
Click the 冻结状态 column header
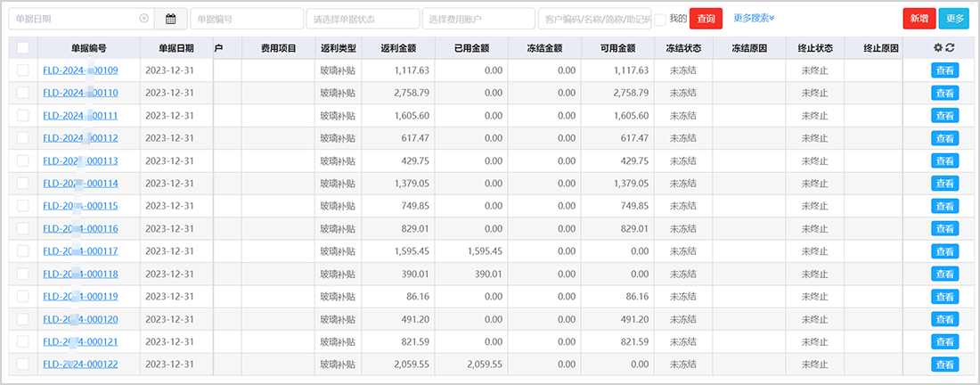(x=682, y=48)
